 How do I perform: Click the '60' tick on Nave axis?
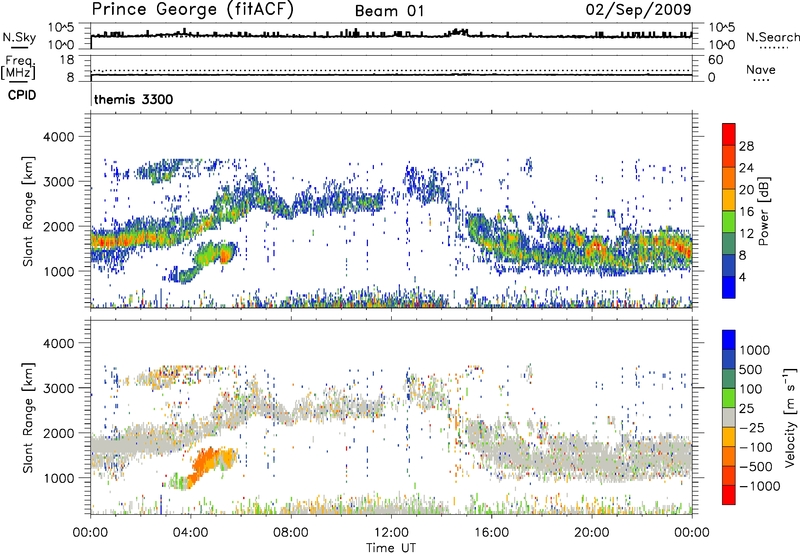(x=715, y=60)
